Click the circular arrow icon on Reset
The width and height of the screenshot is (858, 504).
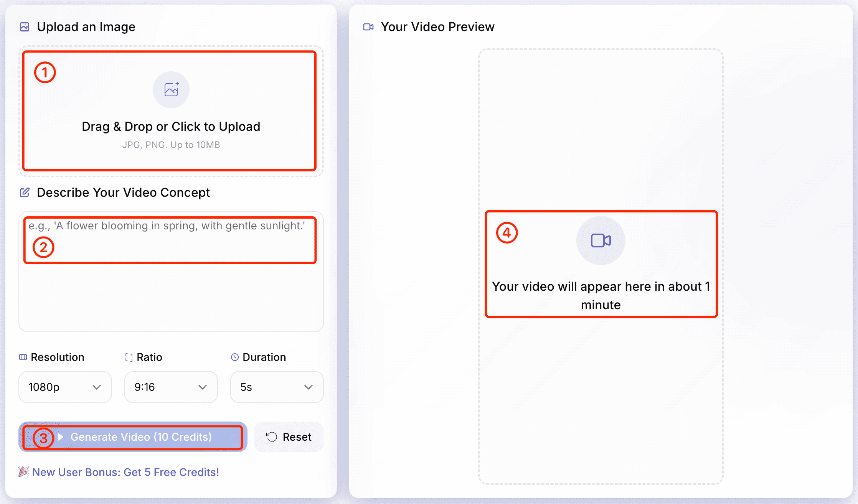[x=272, y=437]
